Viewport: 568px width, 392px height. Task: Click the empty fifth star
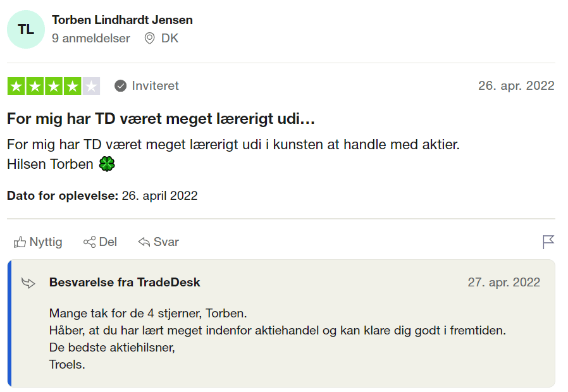point(91,86)
